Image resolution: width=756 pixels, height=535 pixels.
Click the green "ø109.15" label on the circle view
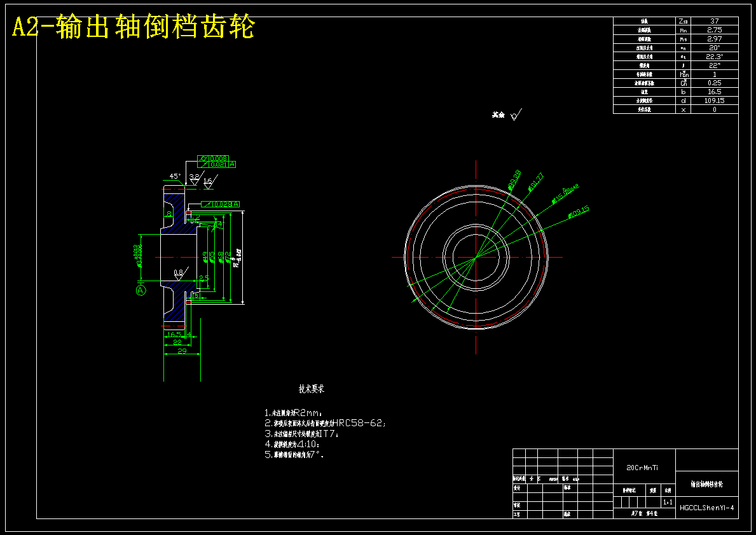(x=578, y=212)
